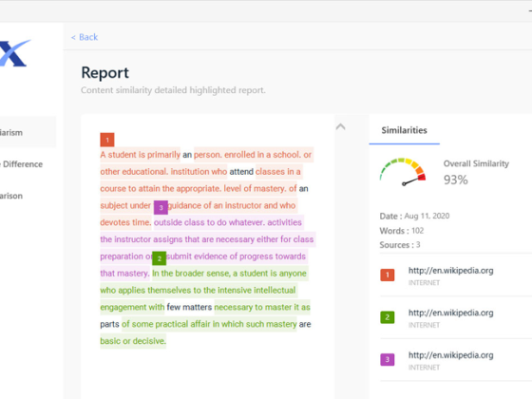
Task: Click the purple text 'that mastery.'
Action: coord(124,274)
